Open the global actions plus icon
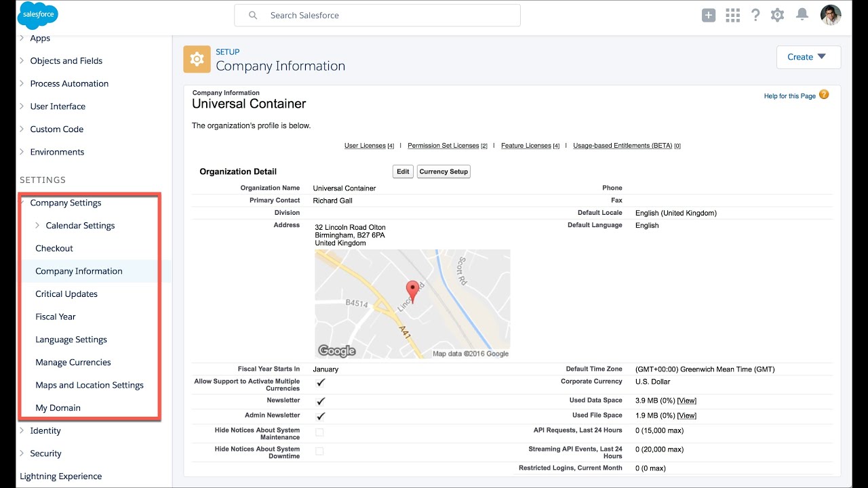 [709, 15]
